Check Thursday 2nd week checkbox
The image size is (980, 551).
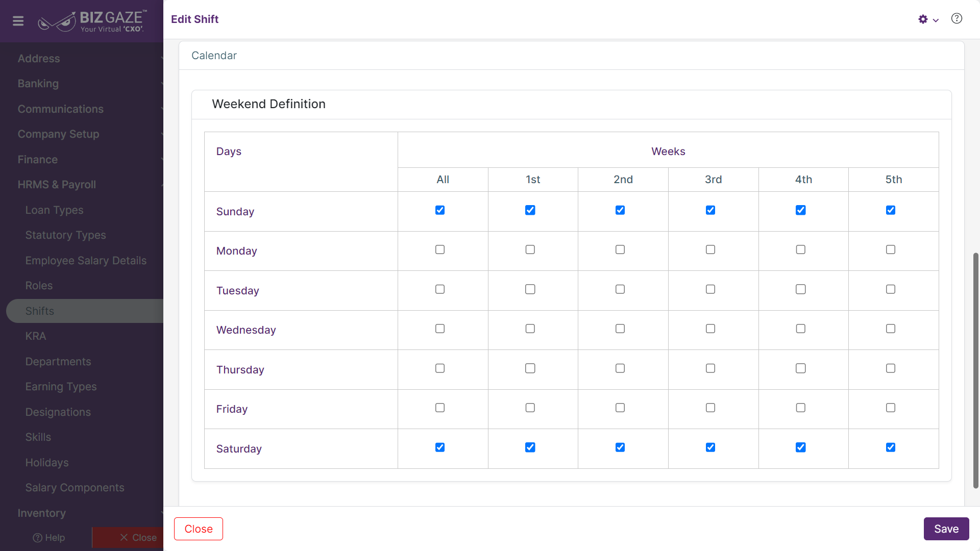click(620, 368)
